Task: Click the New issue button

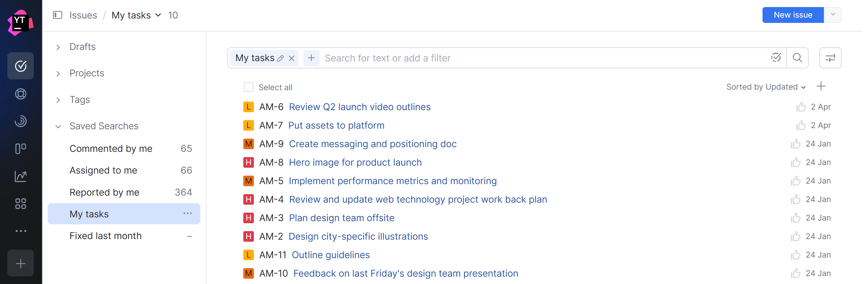Action: pos(792,15)
